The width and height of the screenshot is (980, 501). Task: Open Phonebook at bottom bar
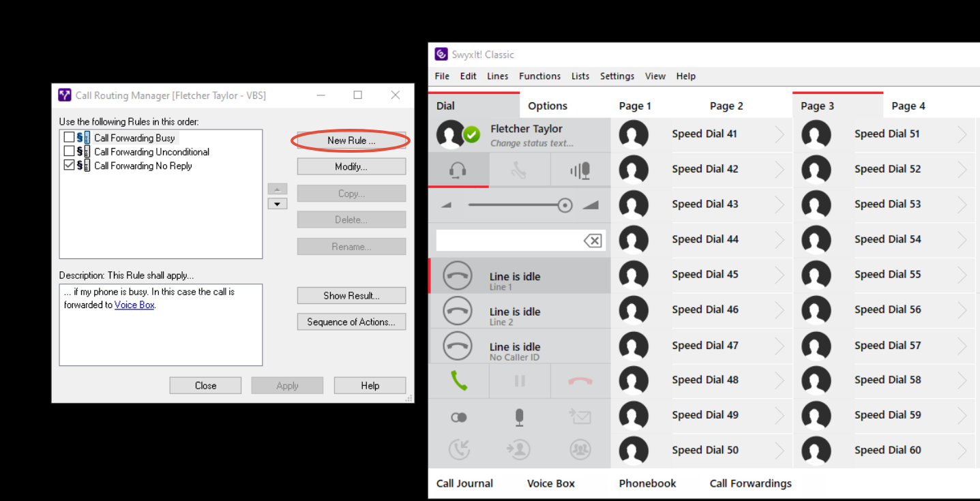tap(647, 483)
